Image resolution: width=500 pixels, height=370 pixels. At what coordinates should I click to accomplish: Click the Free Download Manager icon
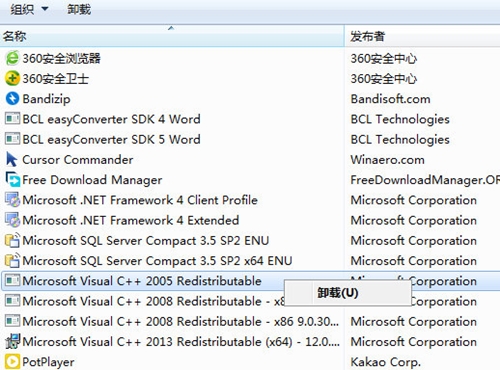tap(12, 180)
